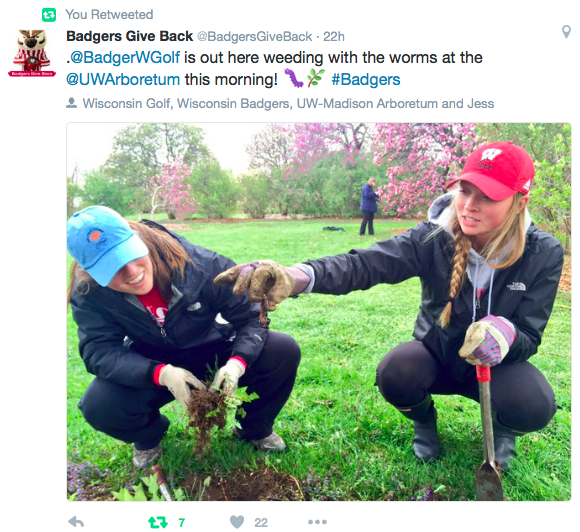Click the retweet count 7
580x532 pixels.
tap(181, 522)
